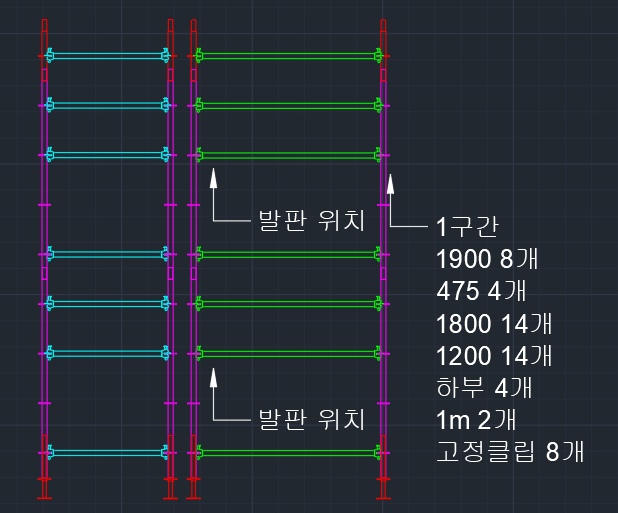Select the '하부 4개' text line
Viewport: 618px width, 513px height.
click(x=484, y=388)
